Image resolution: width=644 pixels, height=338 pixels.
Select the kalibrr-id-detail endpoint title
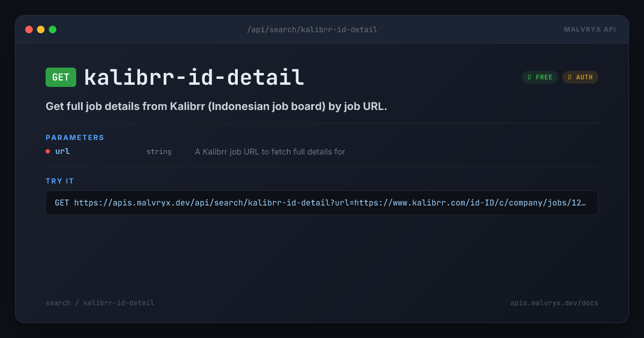[x=194, y=77]
